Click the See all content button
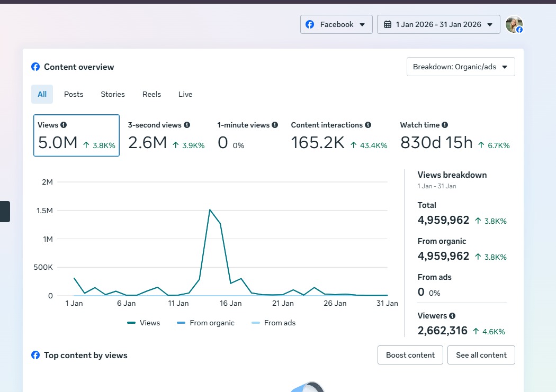This screenshot has width=556, height=392. point(481,355)
